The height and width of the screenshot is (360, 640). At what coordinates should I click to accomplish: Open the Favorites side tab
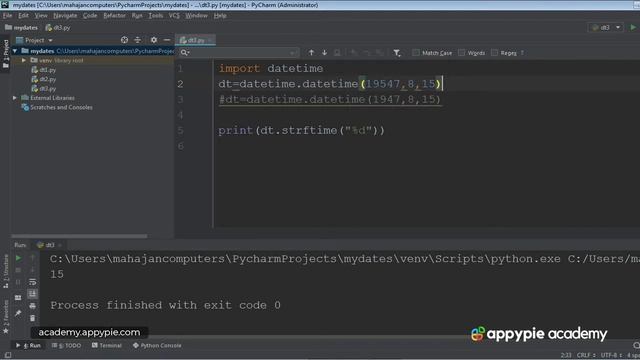[x=6, y=316]
